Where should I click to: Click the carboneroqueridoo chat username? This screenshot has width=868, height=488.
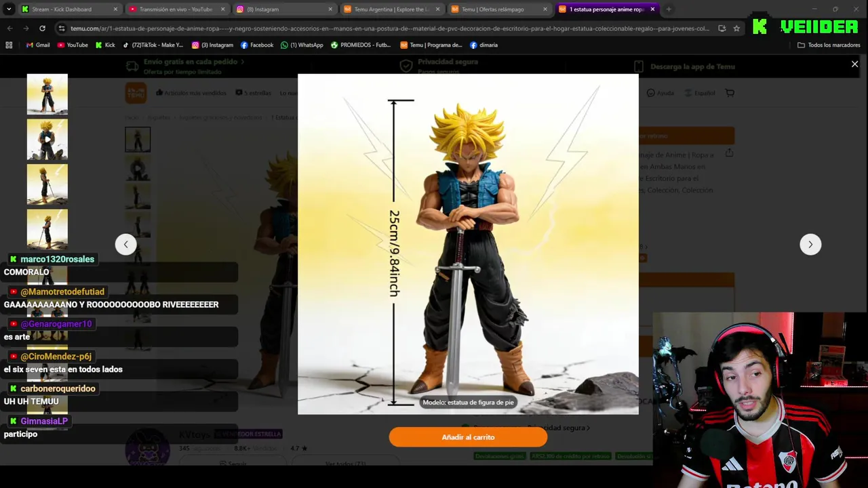click(58, 388)
